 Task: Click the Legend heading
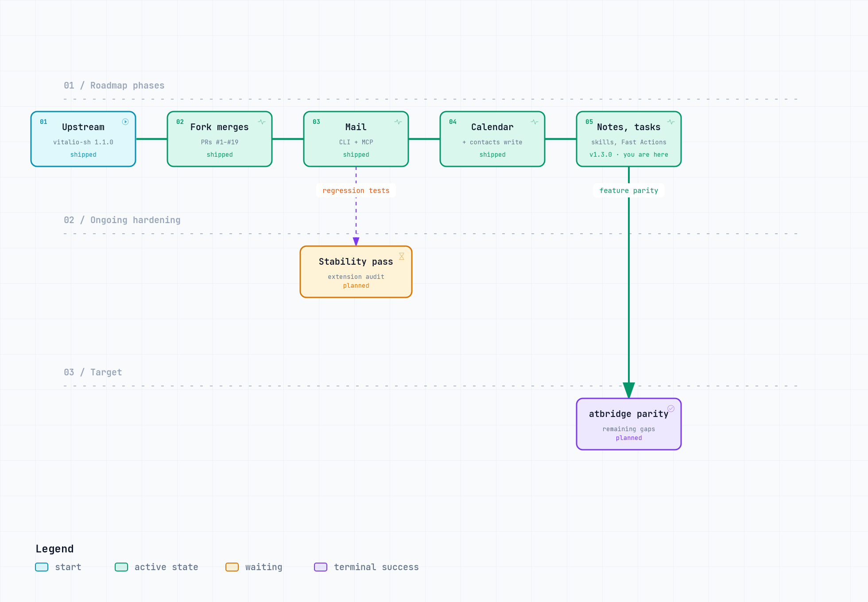(54, 549)
